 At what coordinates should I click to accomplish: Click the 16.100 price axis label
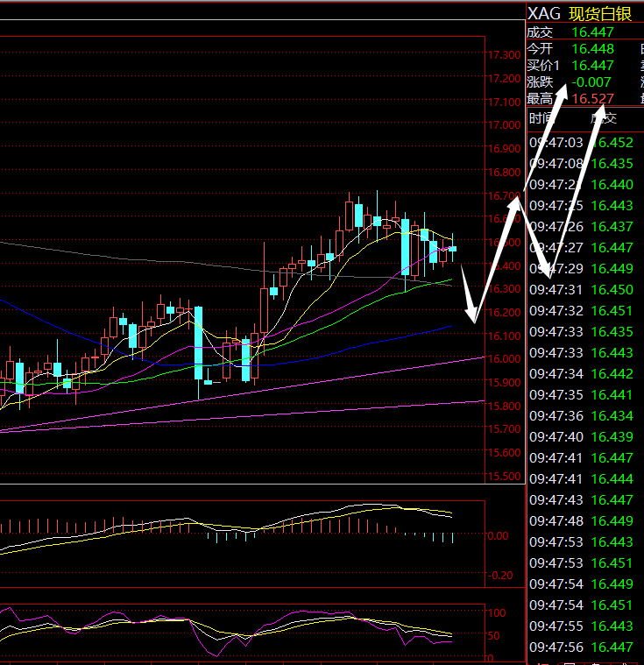pos(504,336)
